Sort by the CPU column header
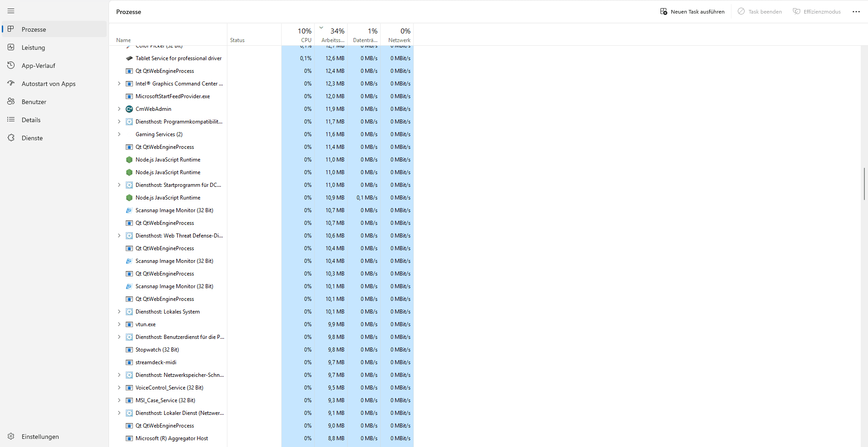Image resolution: width=868 pixels, height=447 pixels. point(298,34)
